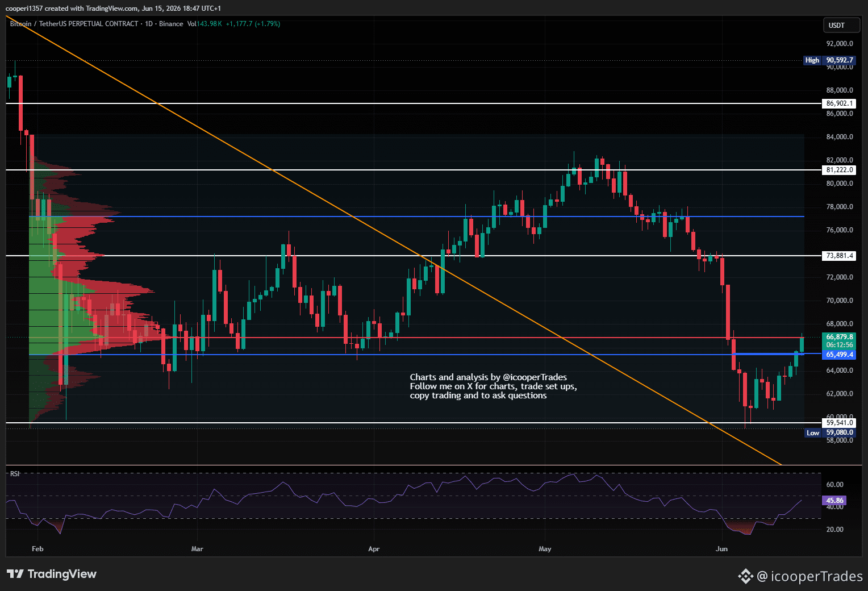Click the Low 59,080.0 label

[x=830, y=432]
